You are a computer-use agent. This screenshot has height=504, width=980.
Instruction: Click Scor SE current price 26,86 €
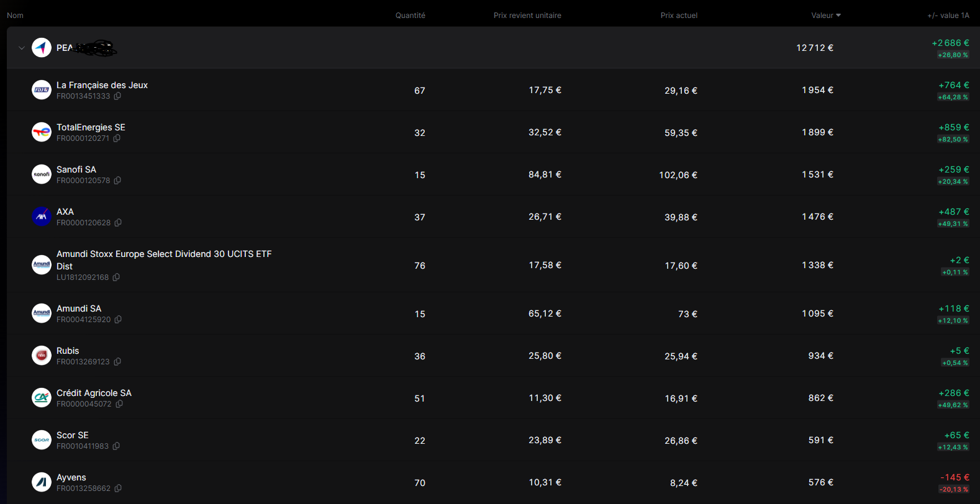(x=681, y=441)
